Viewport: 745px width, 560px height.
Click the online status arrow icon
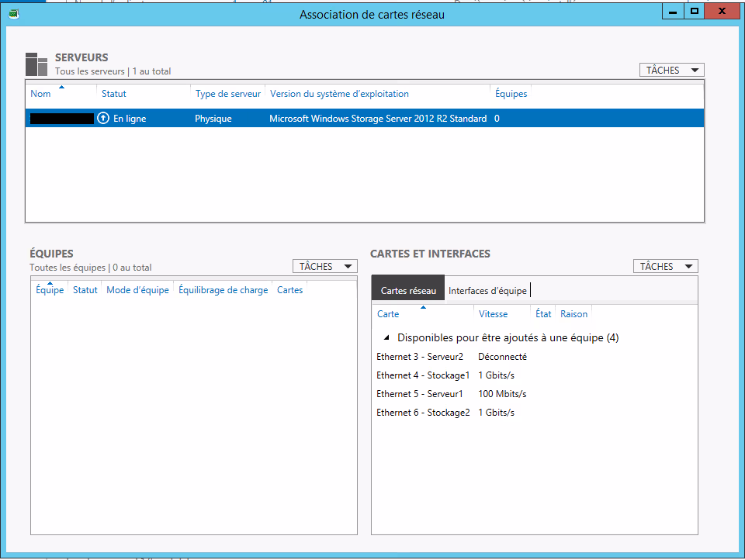pos(103,119)
